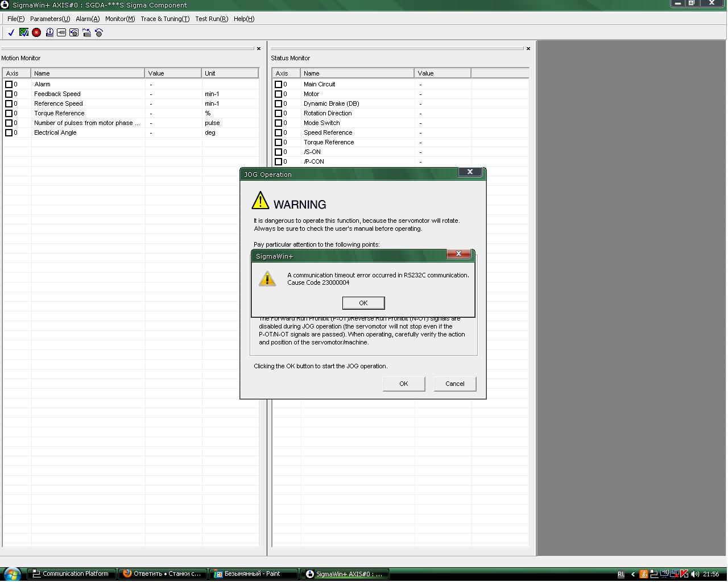Cancel the JOG Operation dialog
The width and height of the screenshot is (728, 582).
[455, 384]
